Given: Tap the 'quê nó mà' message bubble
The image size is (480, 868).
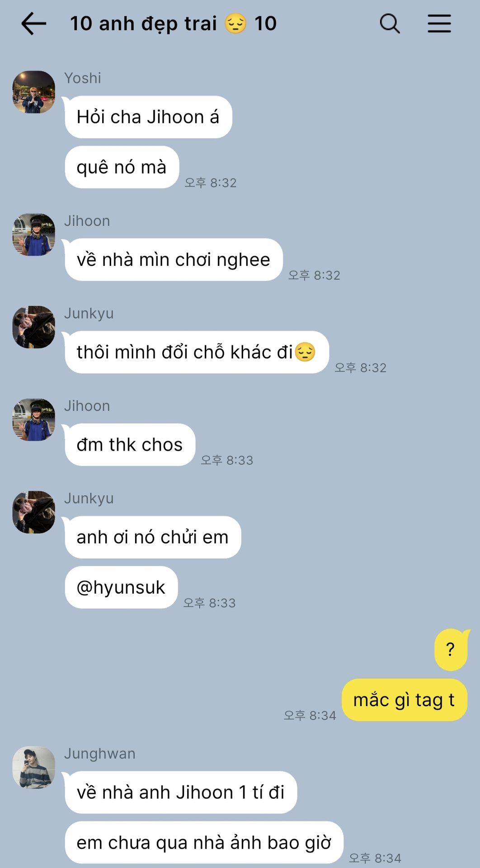Looking at the screenshot, I should pos(122,167).
